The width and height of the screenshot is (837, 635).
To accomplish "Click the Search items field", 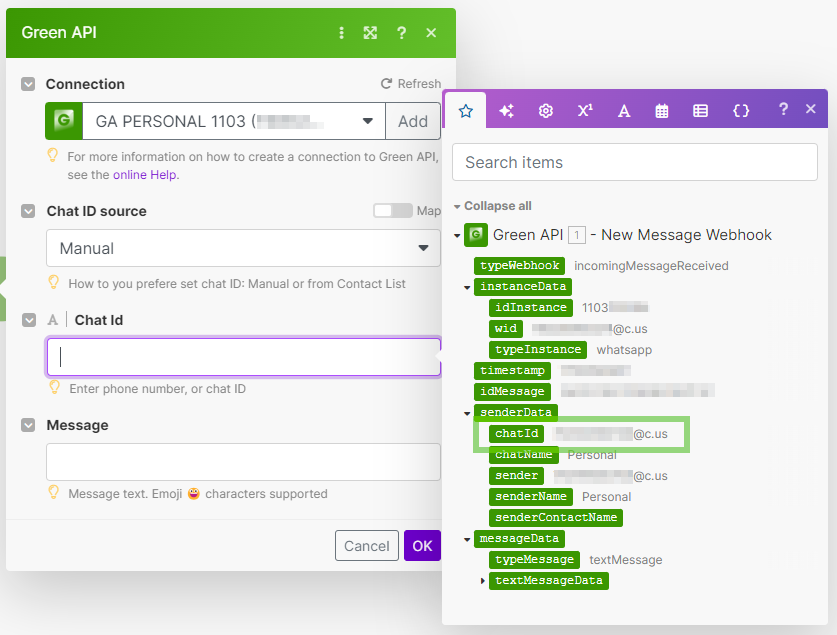I will point(635,162).
